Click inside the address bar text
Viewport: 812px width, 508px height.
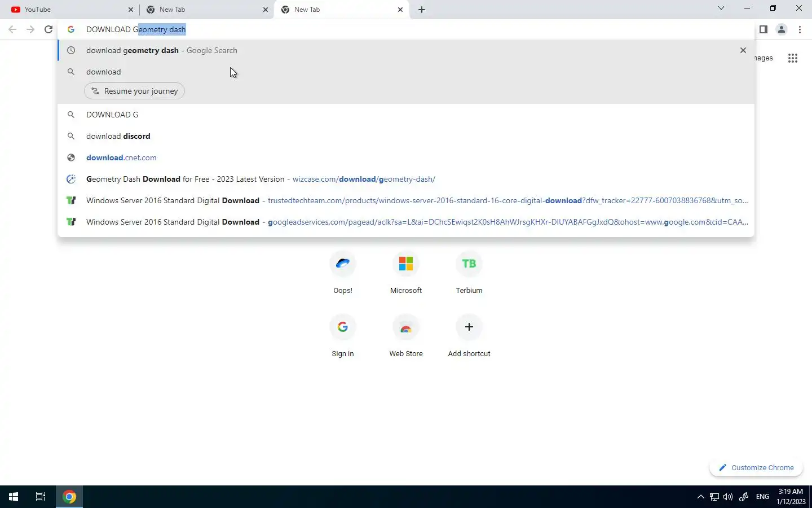(136, 29)
